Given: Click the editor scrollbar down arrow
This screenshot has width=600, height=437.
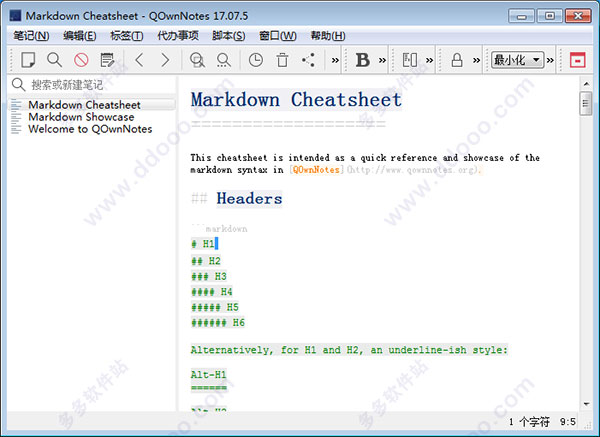Looking at the screenshot, I should pyautogui.click(x=586, y=404).
